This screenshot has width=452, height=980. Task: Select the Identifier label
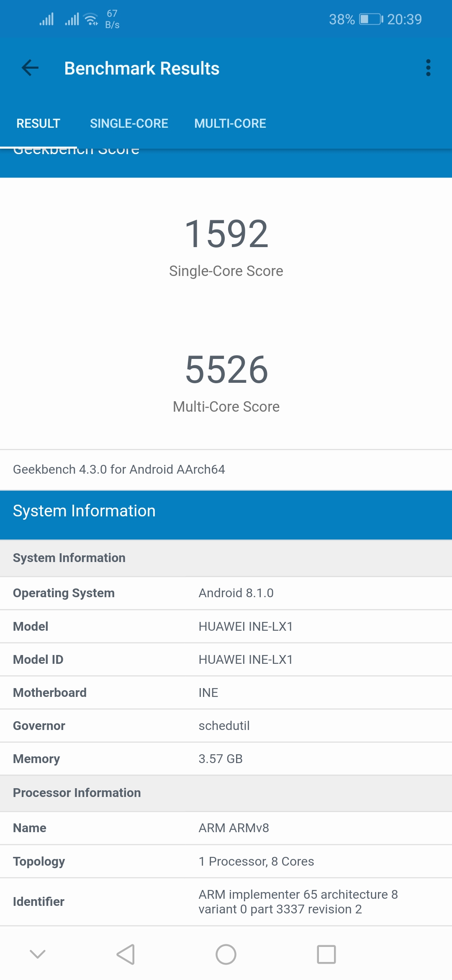pos(39,902)
